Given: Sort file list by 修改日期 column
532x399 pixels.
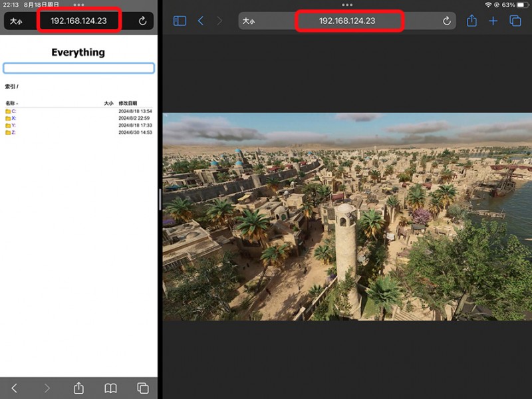Looking at the screenshot, I should 128,104.
